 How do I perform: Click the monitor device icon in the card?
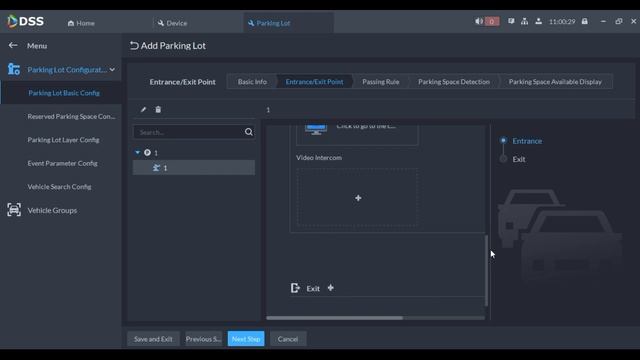coord(316,129)
